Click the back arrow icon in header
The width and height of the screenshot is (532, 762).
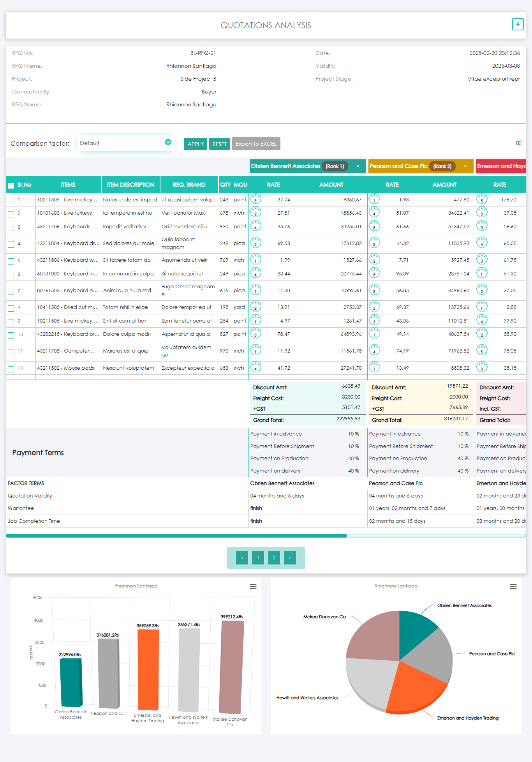coord(518,24)
